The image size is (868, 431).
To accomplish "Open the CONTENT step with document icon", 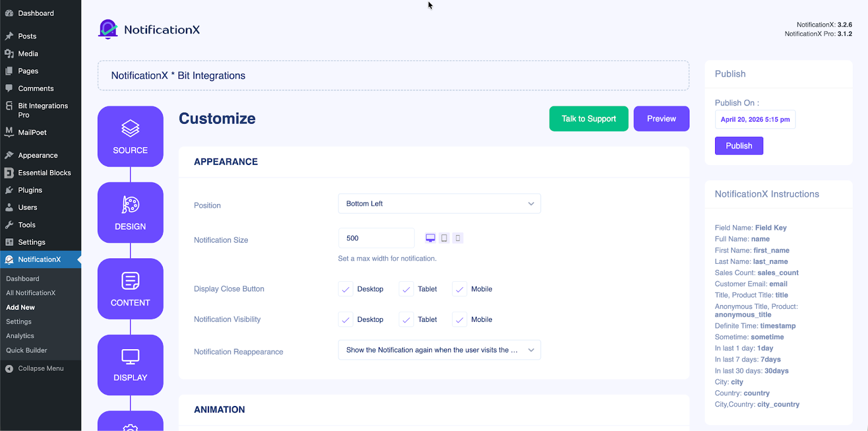I will click(130, 289).
